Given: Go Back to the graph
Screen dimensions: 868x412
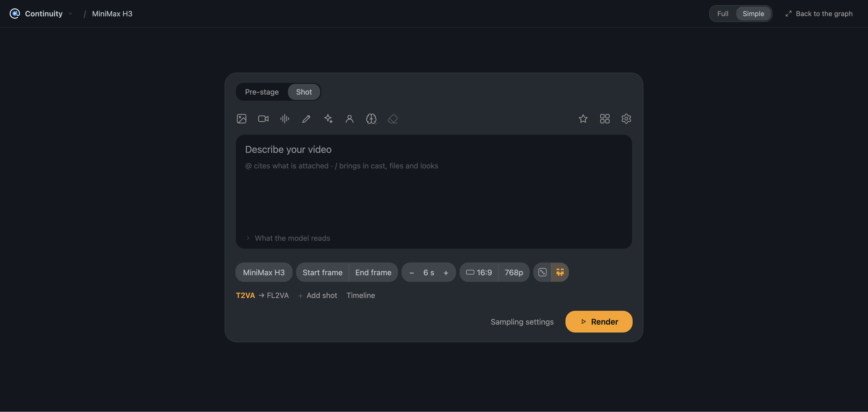Looking at the screenshot, I should point(819,14).
